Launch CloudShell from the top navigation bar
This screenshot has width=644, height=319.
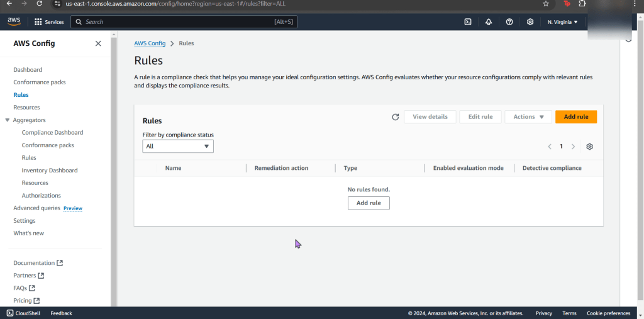(x=468, y=22)
